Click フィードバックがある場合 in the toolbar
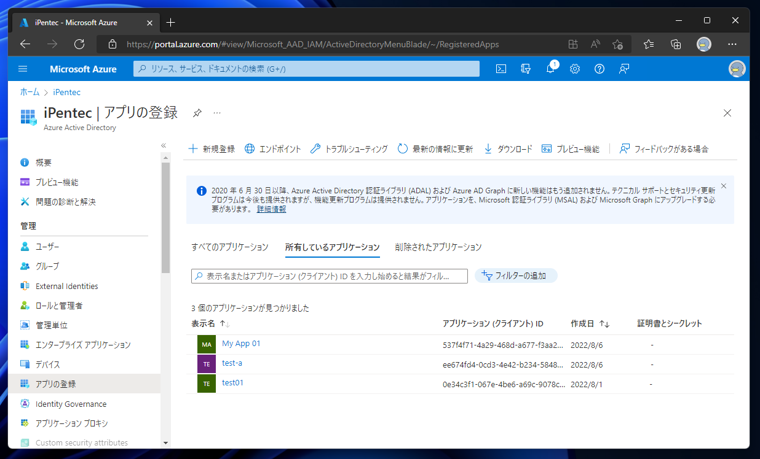The height and width of the screenshot is (459, 760). pyautogui.click(x=664, y=149)
